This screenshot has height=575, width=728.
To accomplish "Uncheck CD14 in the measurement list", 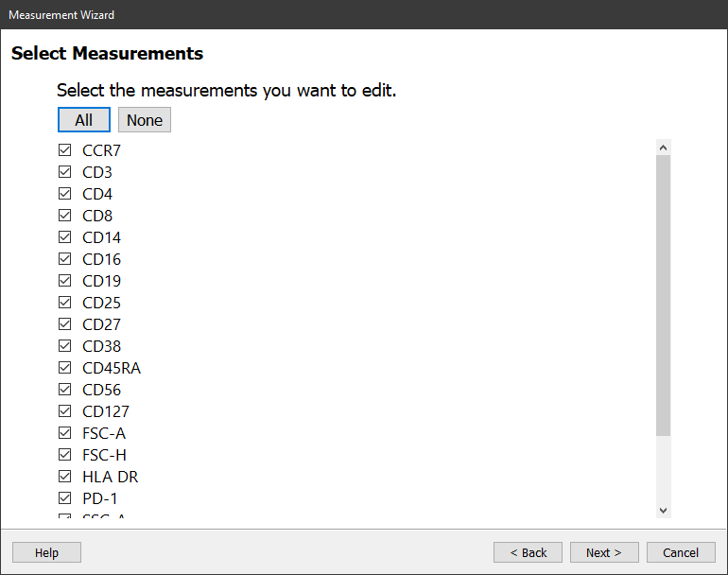I will [x=65, y=237].
